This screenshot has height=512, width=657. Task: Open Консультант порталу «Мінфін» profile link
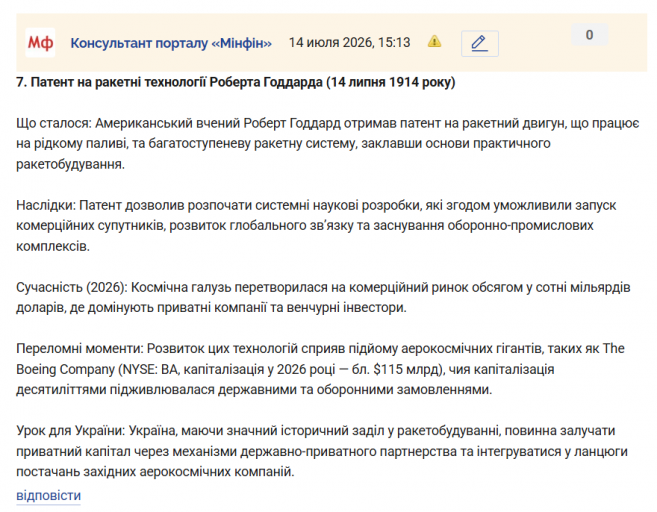[171, 43]
